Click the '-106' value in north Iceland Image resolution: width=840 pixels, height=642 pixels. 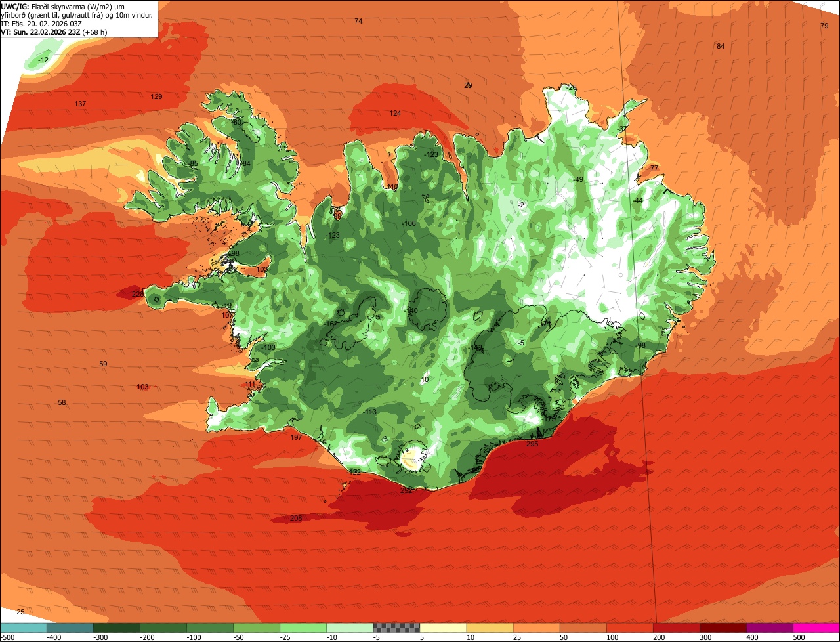point(409,223)
